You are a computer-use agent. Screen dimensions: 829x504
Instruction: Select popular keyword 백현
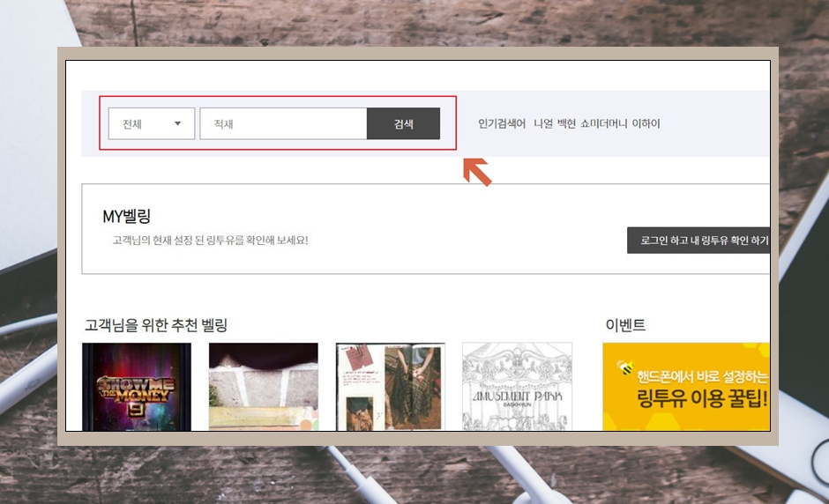click(x=566, y=123)
